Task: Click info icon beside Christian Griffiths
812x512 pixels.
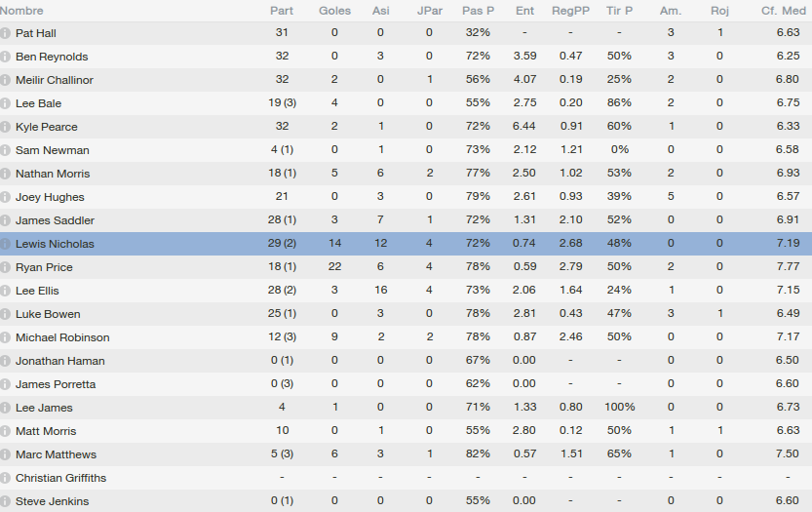Action: pos(6,478)
